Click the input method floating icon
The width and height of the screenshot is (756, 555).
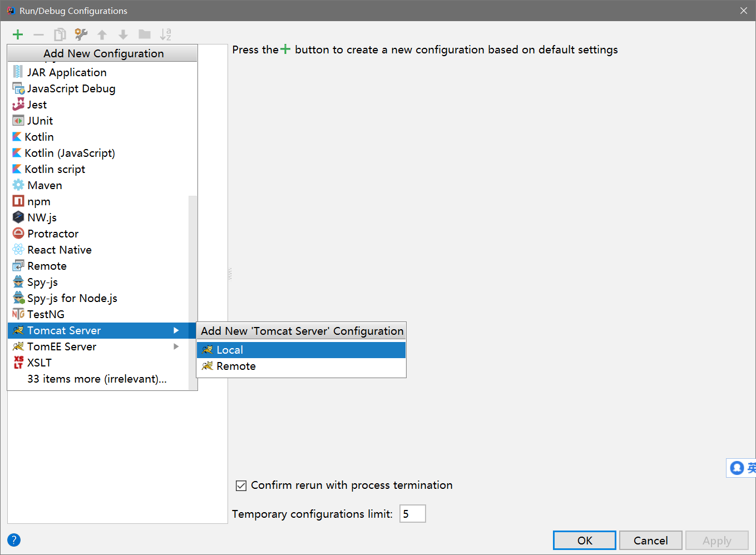[x=737, y=468]
